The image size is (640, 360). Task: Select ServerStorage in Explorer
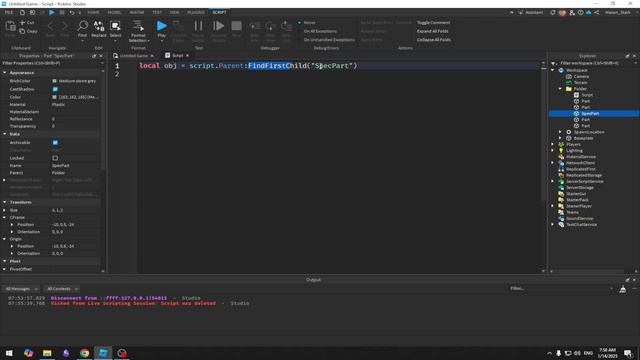pos(580,187)
